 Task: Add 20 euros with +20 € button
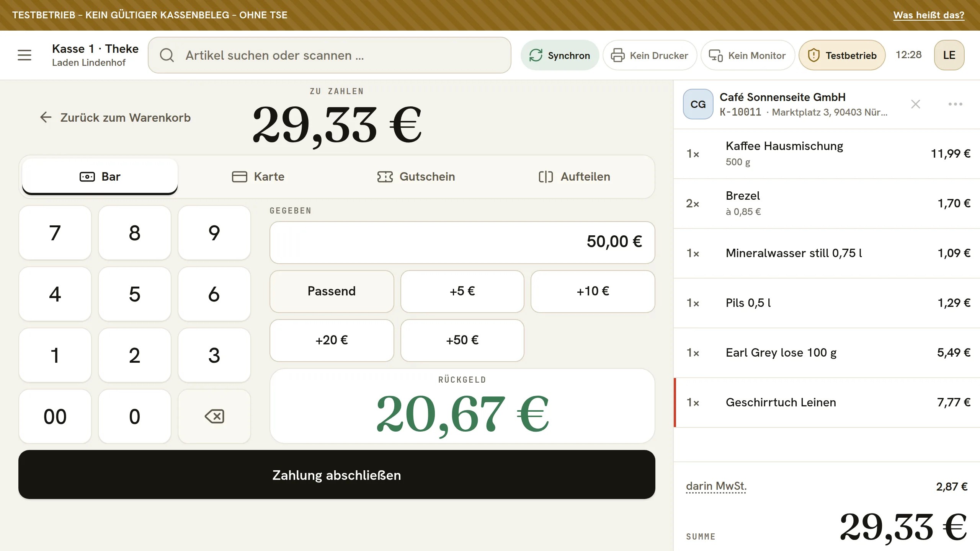[x=332, y=340]
